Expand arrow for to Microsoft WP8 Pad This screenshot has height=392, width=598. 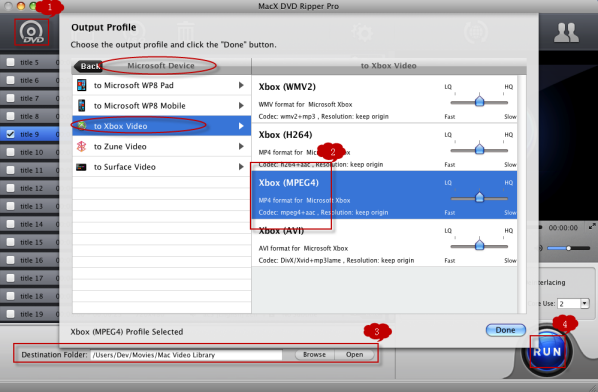point(241,85)
